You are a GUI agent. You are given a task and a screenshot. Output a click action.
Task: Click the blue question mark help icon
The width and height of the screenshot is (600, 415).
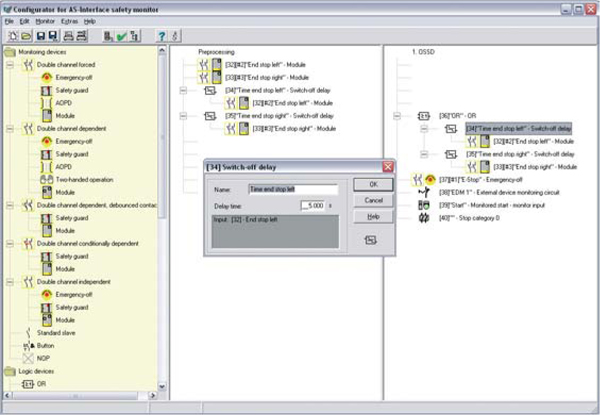coord(161,36)
